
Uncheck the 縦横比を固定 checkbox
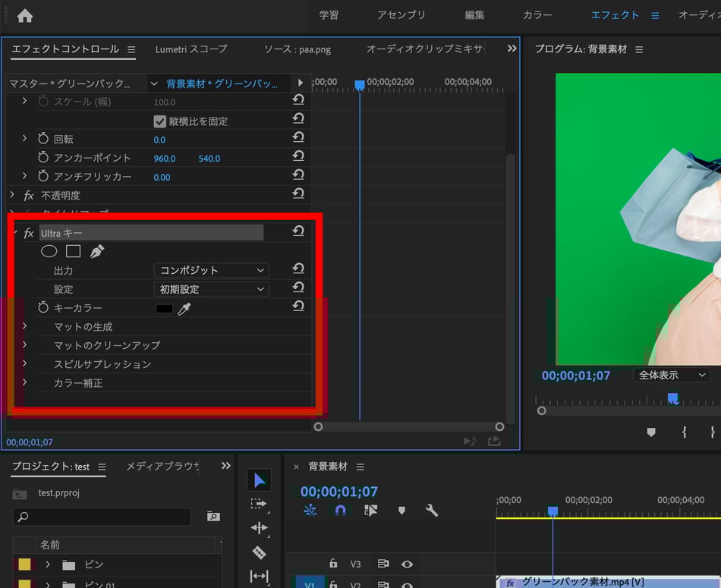(159, 121)
